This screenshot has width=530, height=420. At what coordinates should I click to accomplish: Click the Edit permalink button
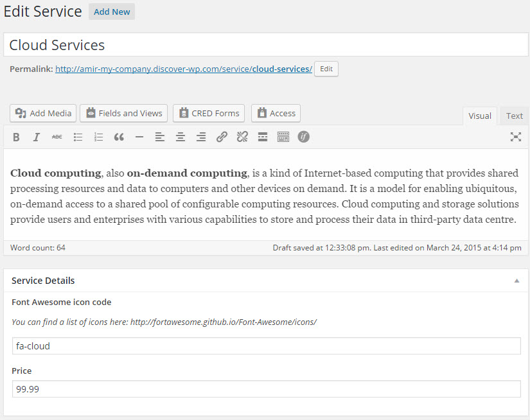326,69
